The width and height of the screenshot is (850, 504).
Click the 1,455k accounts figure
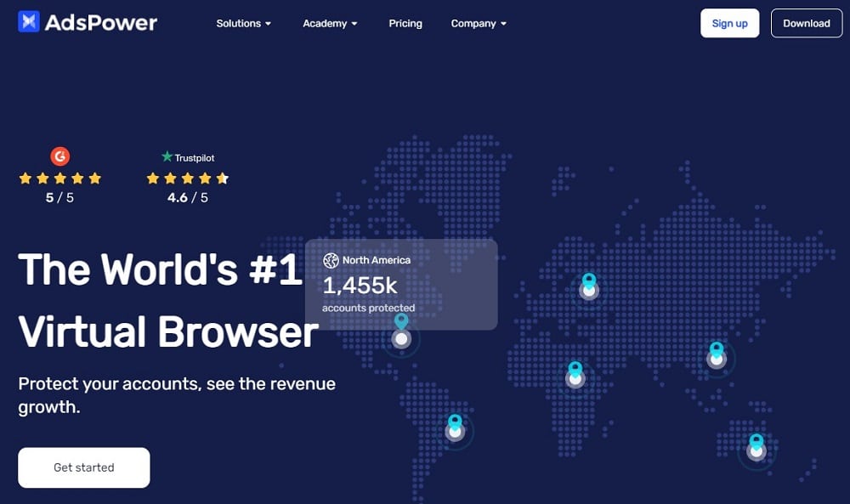pos(360,286)
